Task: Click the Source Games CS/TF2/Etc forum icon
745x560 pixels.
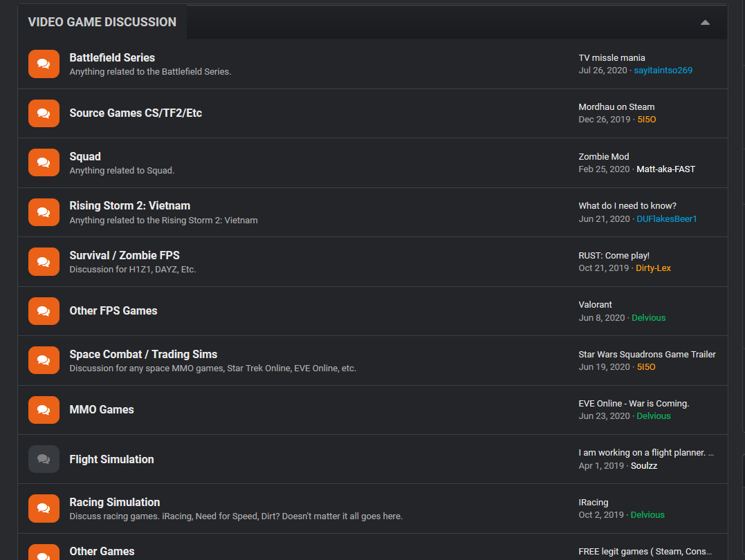Action: pos(44,113)
